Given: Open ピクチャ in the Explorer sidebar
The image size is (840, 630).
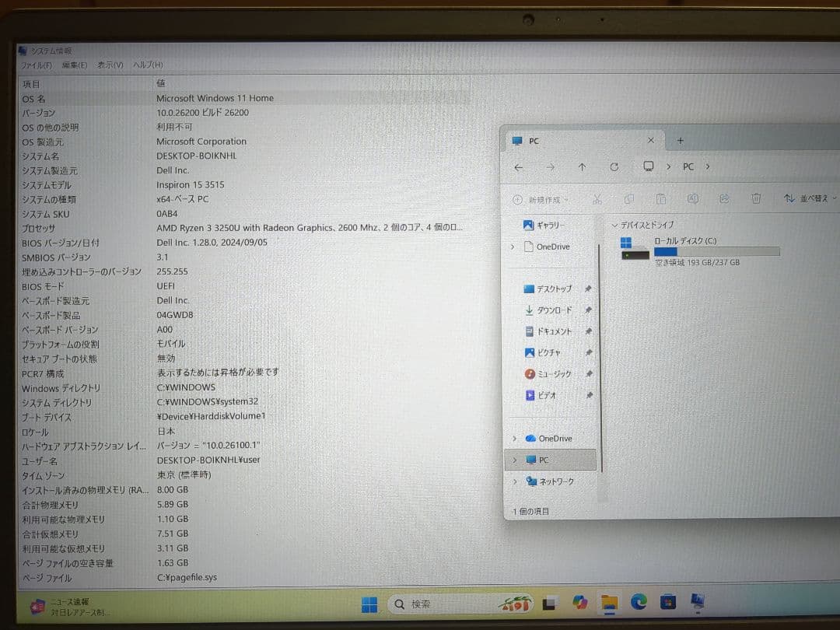Looking at the screenshot, I should tap(542, 353).
